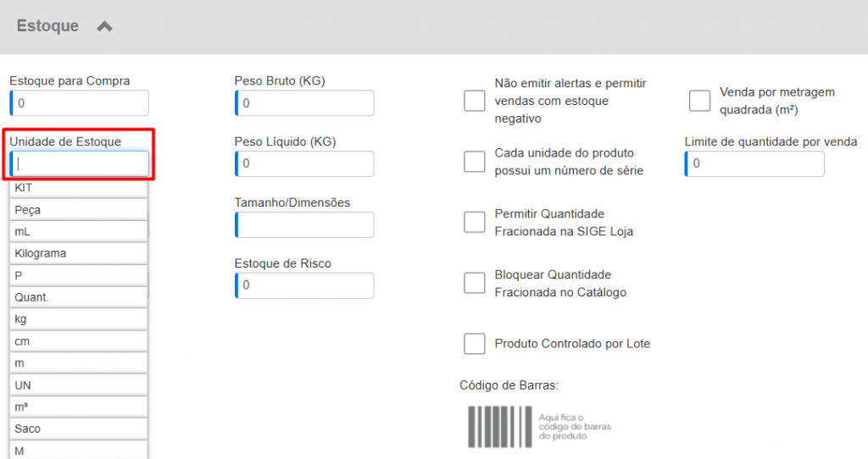This screenshot has width=868, height=459.
Task: Check the serial number per unit option
Action: point(475,162)
